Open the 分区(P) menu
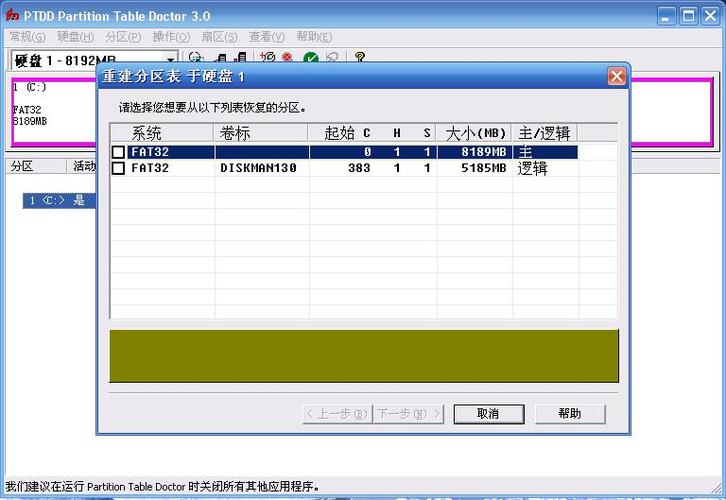Image resolution: width=726 pixels, height=500 pixels. (123, 37)
